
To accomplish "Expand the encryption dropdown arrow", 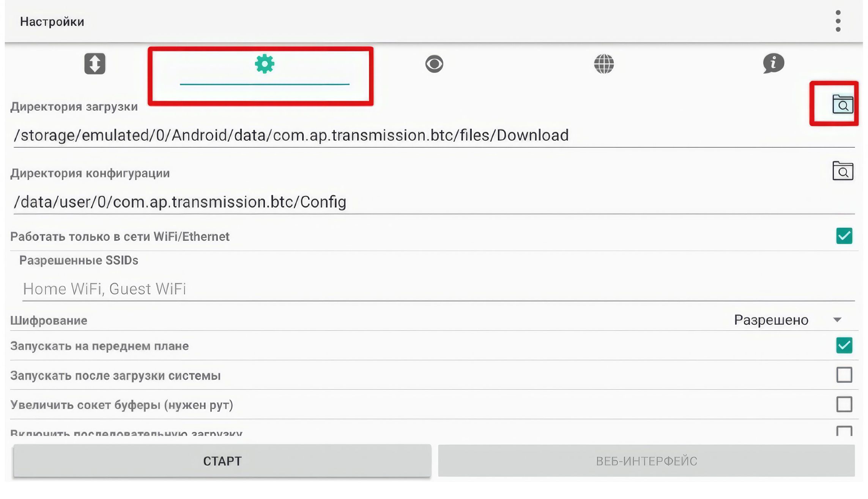I will [x=837, y=320].
